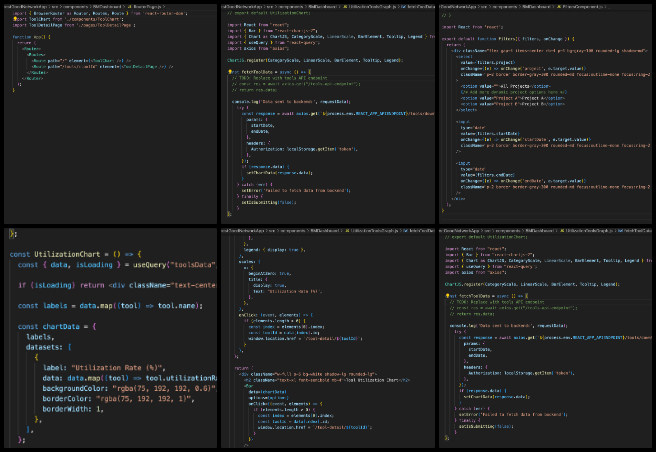Click the 'Tool Utilization Chart' h2 line

(327, 380)
